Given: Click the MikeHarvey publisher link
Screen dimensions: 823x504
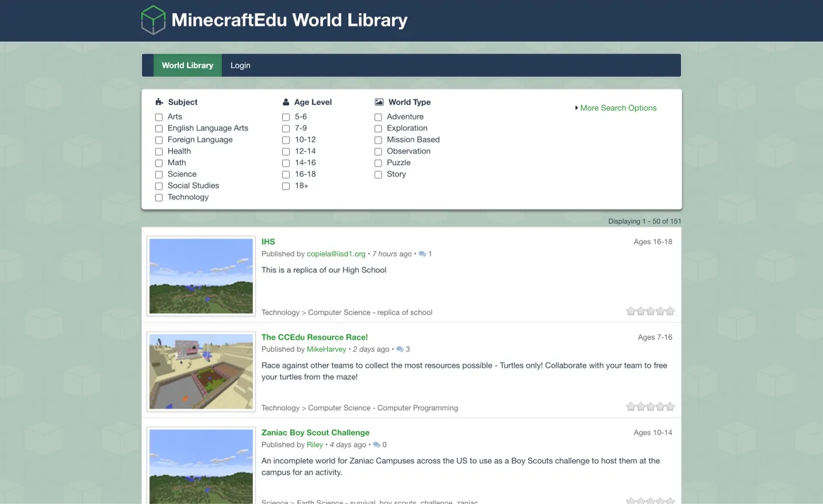Looking at the screenshot, I should [327, 349].
